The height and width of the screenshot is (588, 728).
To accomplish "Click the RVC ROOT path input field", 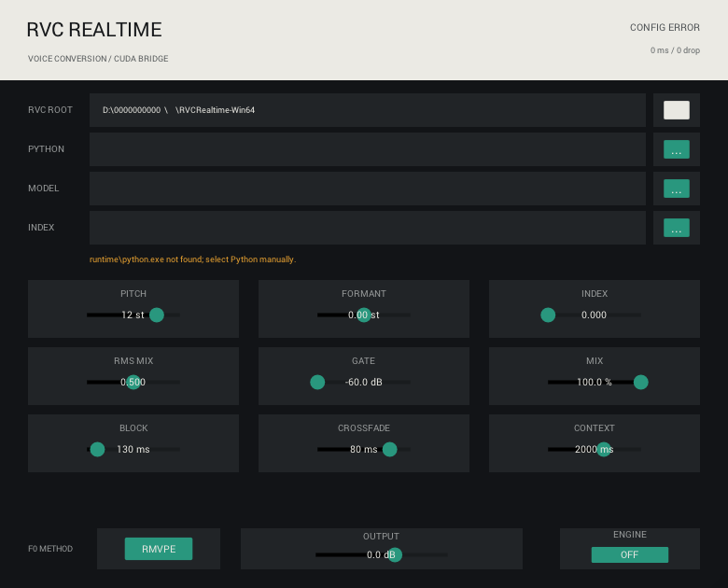I will pos(367,110).
